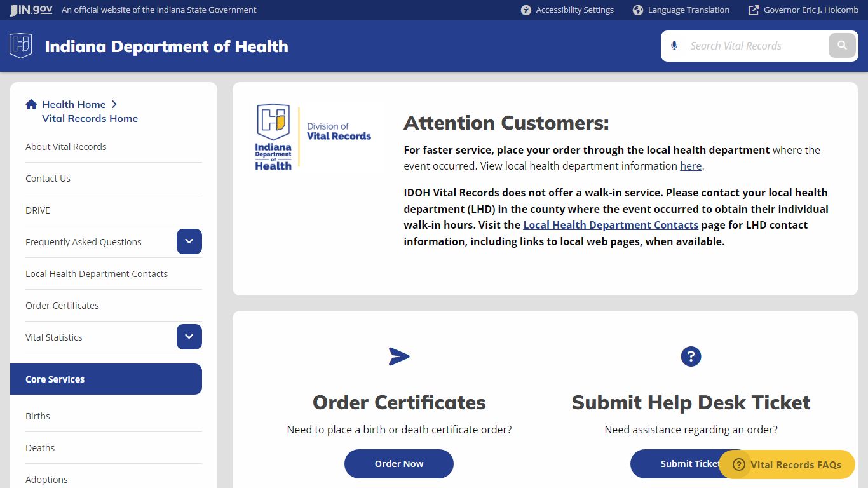The width and height of the screenshot is (868, 488).
Task: Open Governor Eric J. Holcomb link
Action: point(803,10)
